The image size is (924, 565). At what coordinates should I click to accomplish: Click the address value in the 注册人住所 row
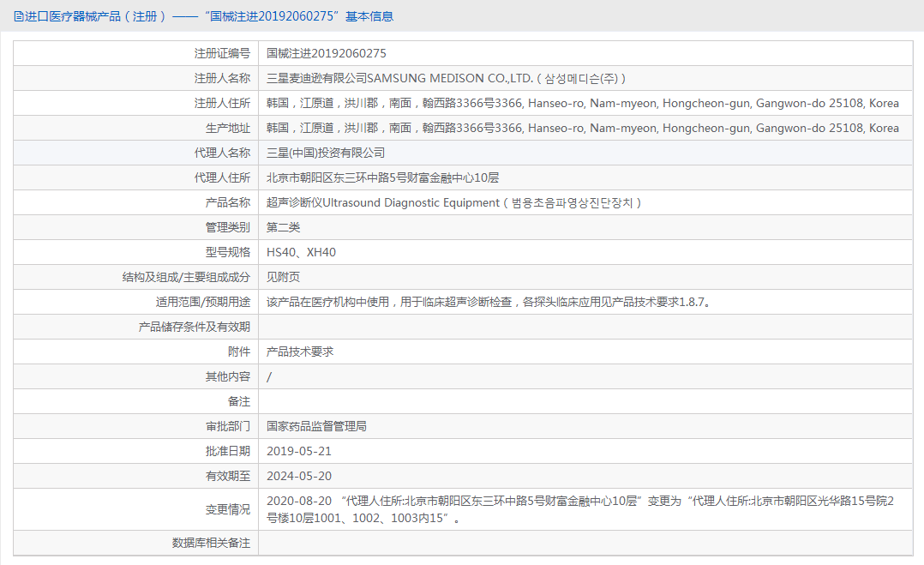pos(582,103)
